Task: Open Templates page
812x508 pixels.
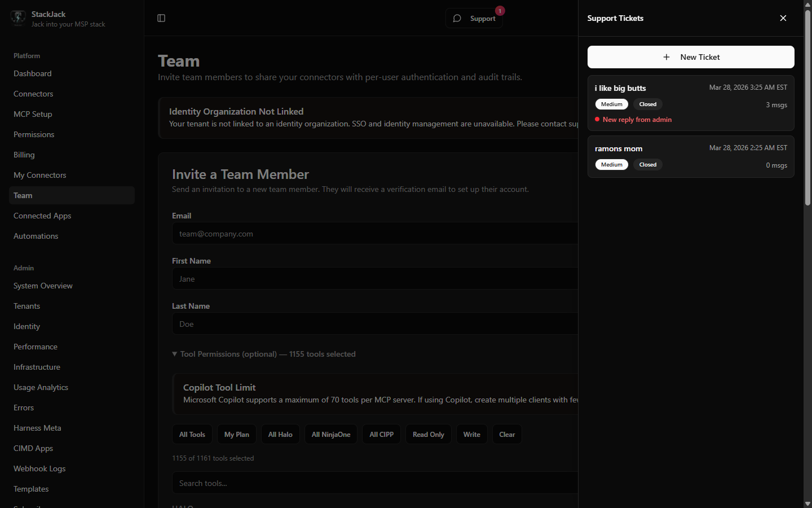Action: tap(72, 489)
